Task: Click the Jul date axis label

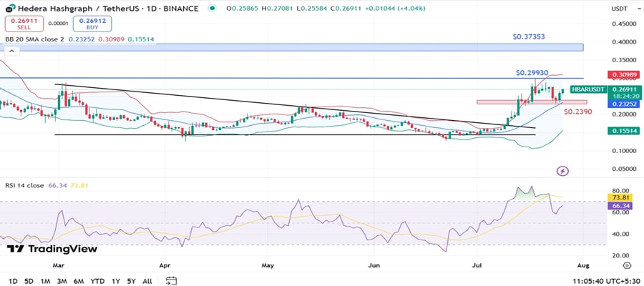Action: click(477, 265)
